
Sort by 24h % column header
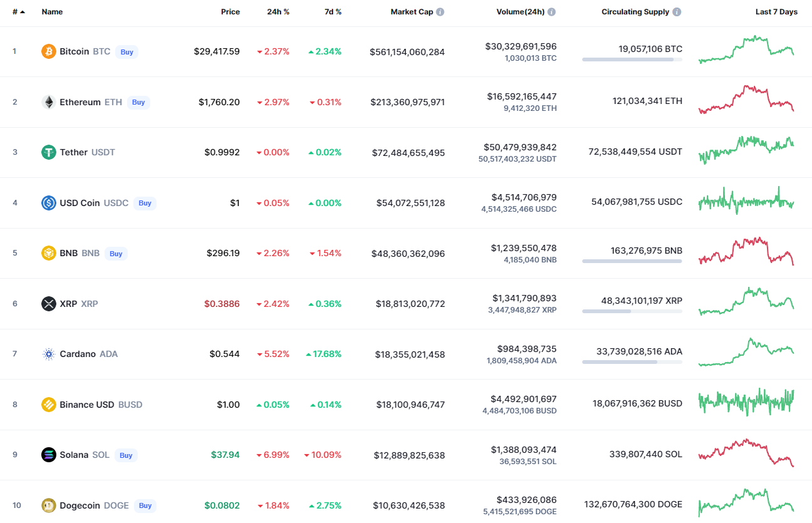(277, 12)
